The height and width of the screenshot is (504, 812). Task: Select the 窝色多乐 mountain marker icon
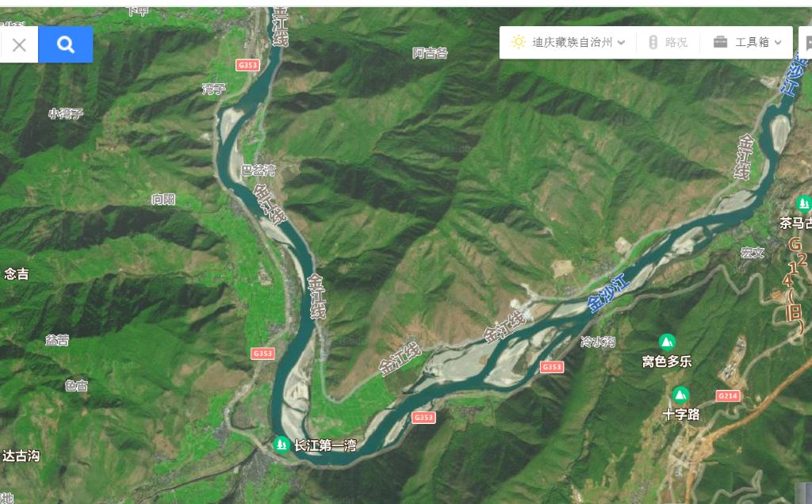coord(667,342)
